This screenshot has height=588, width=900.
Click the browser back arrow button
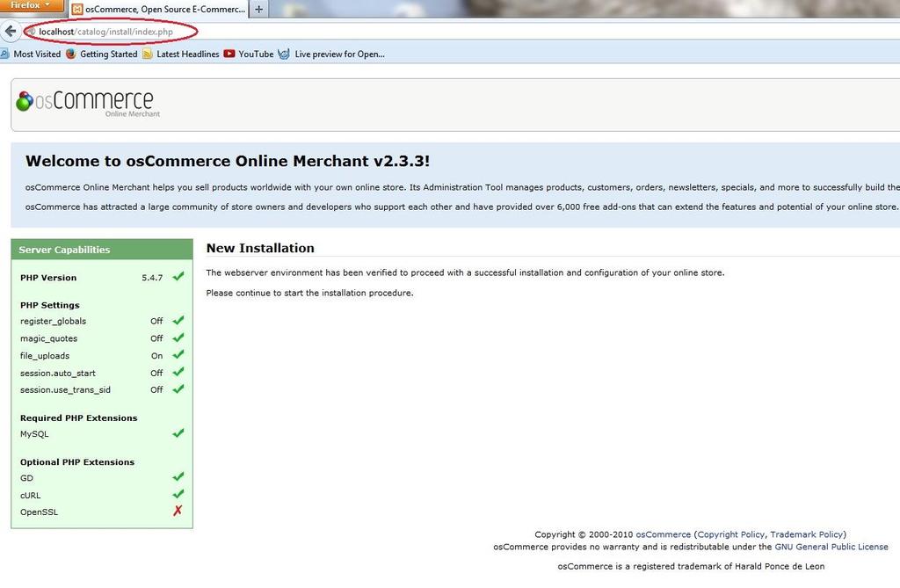click(x=10, y=31)
